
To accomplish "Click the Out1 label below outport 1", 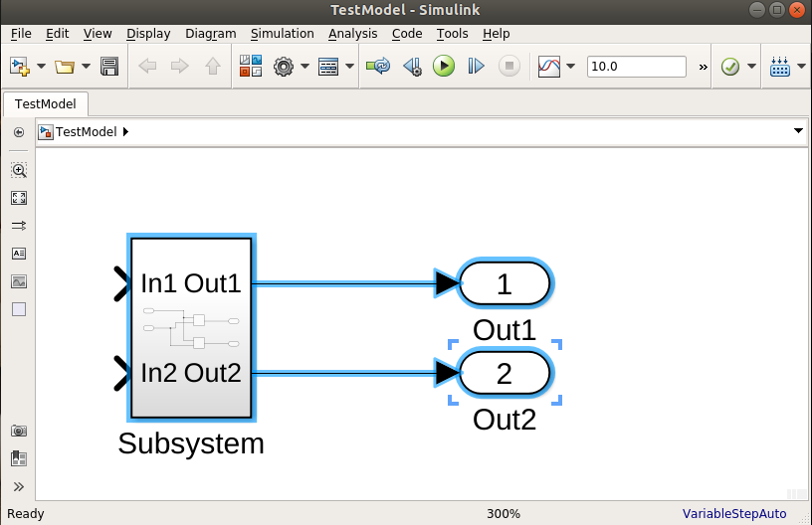I will (505, 330).
